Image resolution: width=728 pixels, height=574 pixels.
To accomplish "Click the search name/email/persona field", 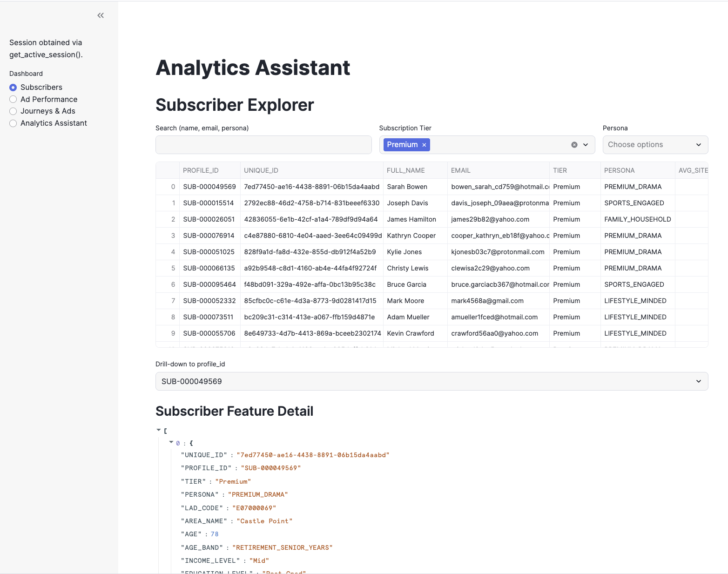I will pos(263,145).
